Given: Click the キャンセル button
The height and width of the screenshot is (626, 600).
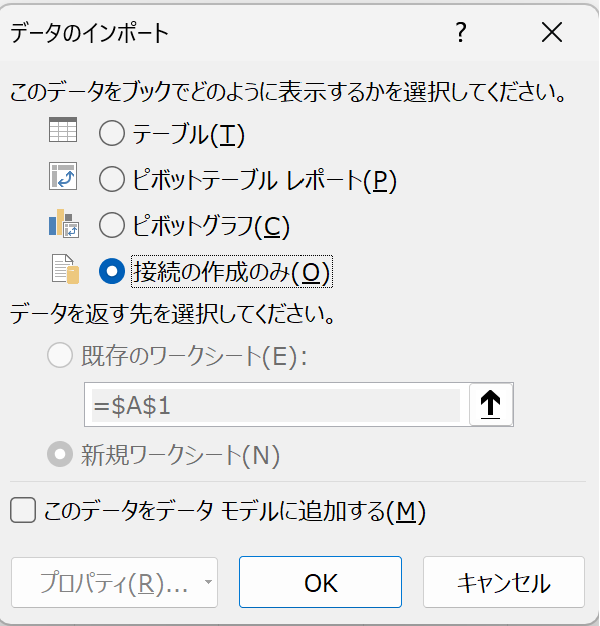Looking at the screenshot, I should coord(504,582).
